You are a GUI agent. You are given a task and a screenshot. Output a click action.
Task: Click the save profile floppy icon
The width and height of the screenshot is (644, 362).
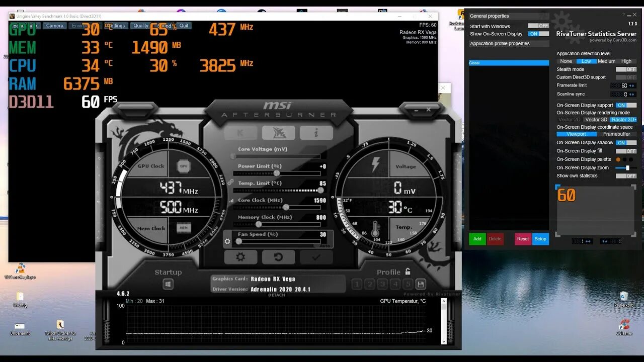pos(421,285)
